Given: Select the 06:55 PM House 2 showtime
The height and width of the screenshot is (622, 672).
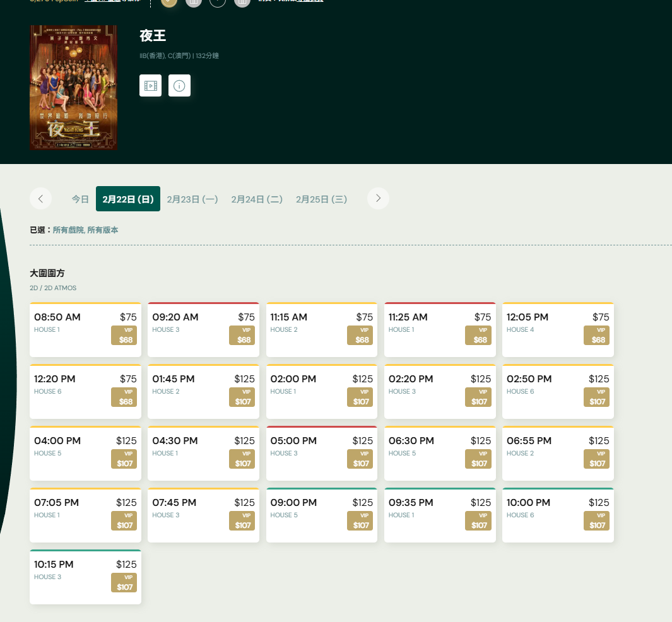Looking at the screenshot, I should pos(543,447).
